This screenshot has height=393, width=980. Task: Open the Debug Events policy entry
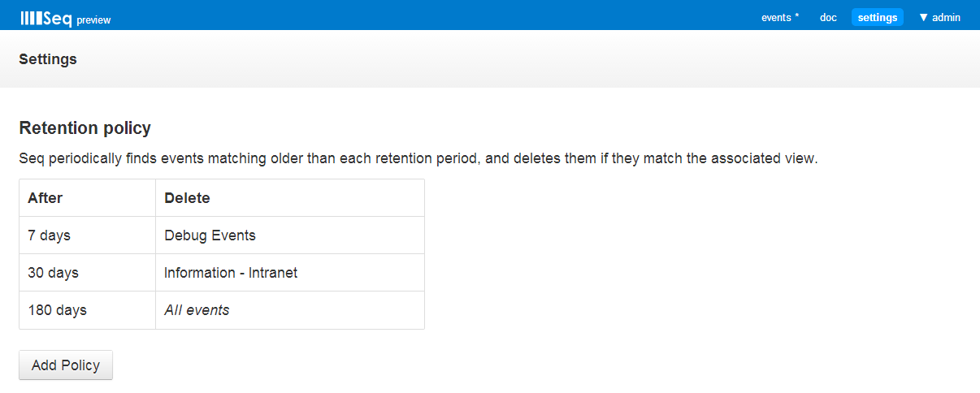click(290, 235)
